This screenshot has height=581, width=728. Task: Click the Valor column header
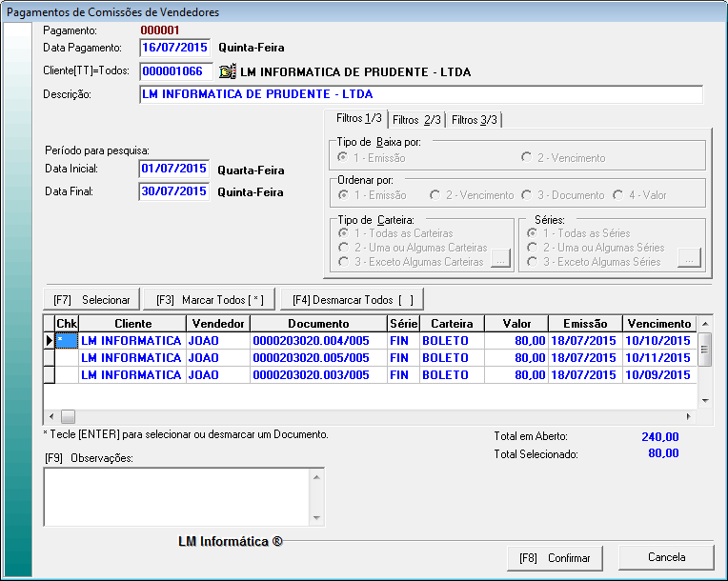(x=516, y=324)
